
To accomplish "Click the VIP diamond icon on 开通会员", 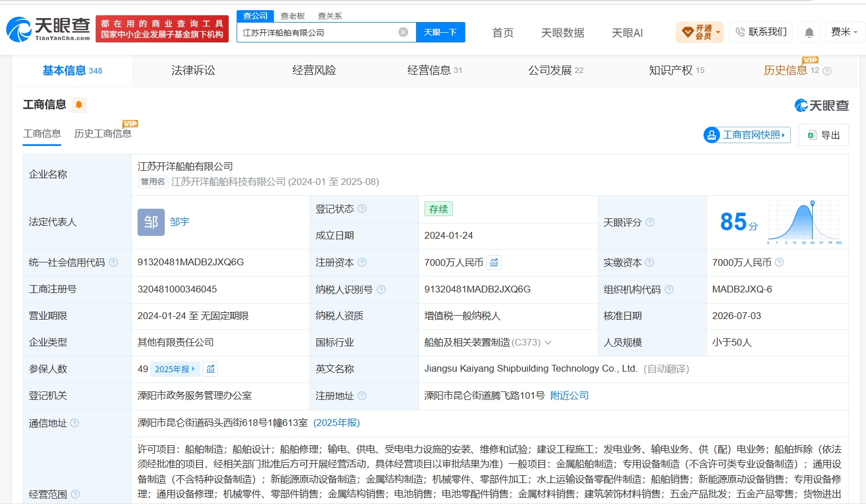I will 688,32.
